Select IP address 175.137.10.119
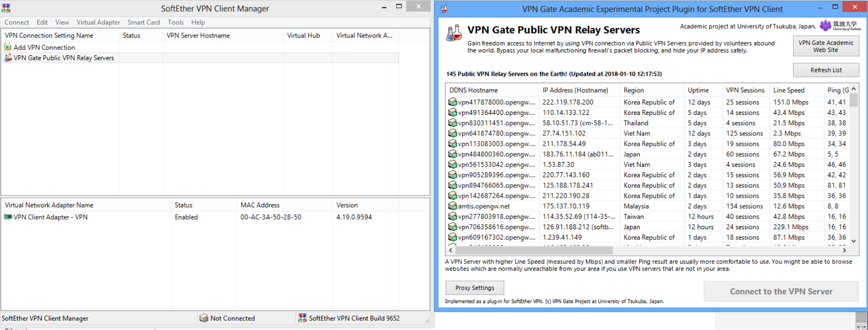The image size is (868, 330). [x=566, y=206]
